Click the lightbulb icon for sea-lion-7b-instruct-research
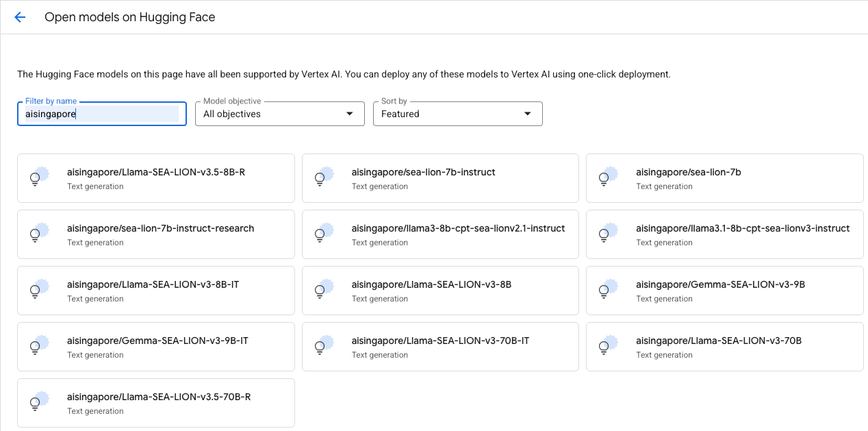Screen dimensions: 868x431 36,234
